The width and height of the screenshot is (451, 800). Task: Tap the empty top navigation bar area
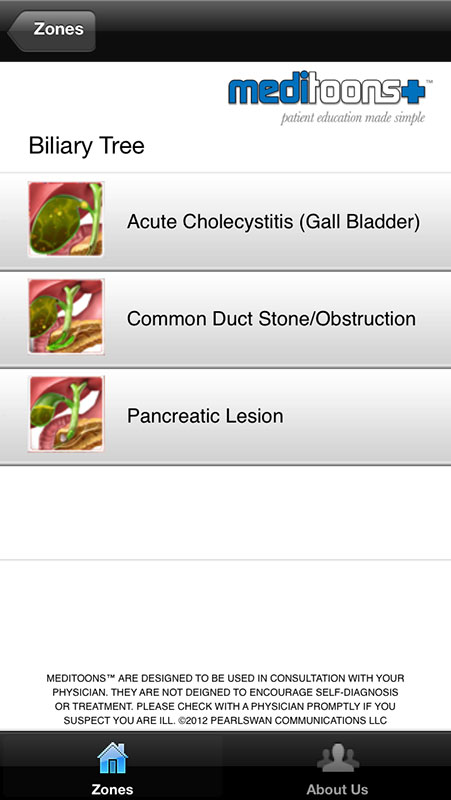273,31
